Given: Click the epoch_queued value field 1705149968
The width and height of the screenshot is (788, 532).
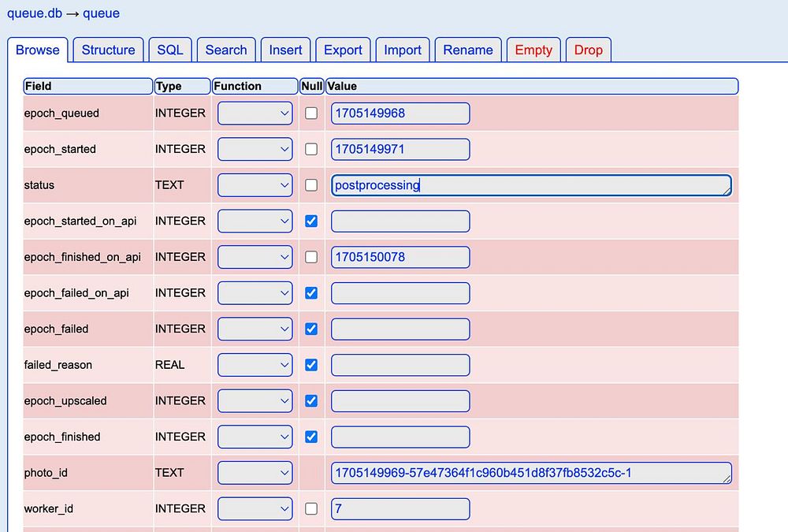Looking at the screenshot, I should click(400, 113).
